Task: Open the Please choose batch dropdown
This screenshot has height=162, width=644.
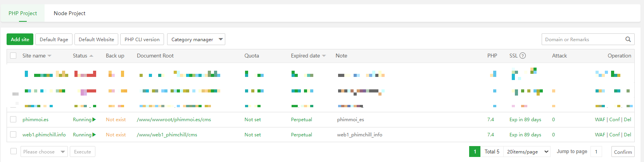Action: point(44,152)
